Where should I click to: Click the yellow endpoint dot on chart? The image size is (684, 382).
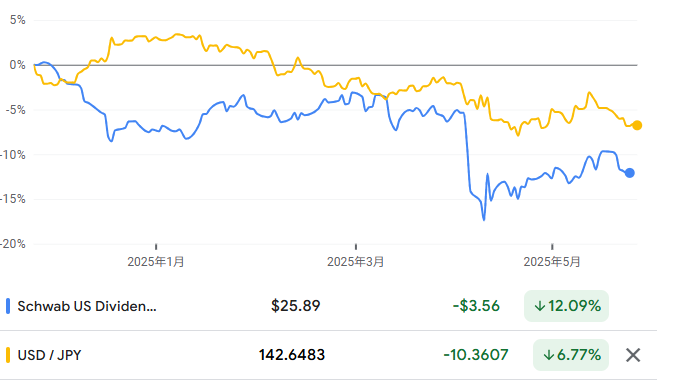click(637, 126)
